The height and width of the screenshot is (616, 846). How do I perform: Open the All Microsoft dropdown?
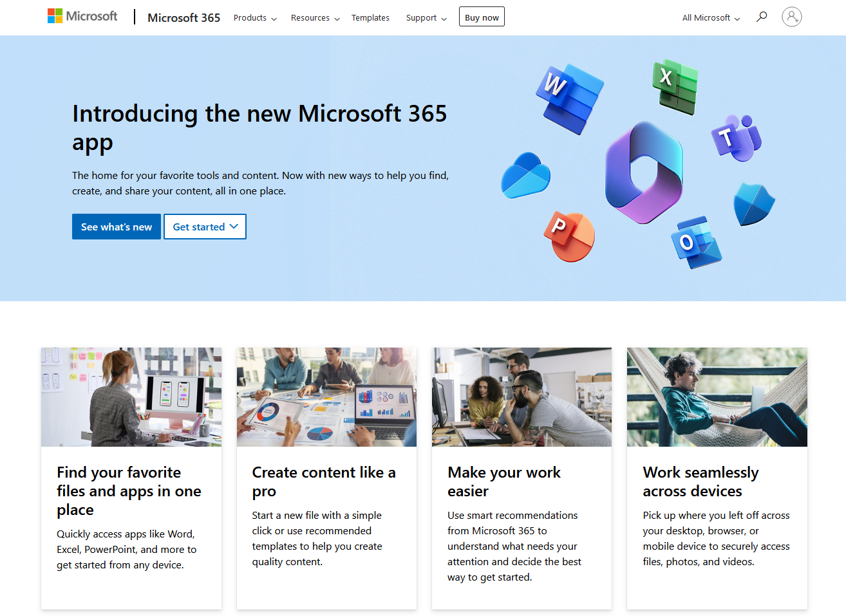point(710,18)
